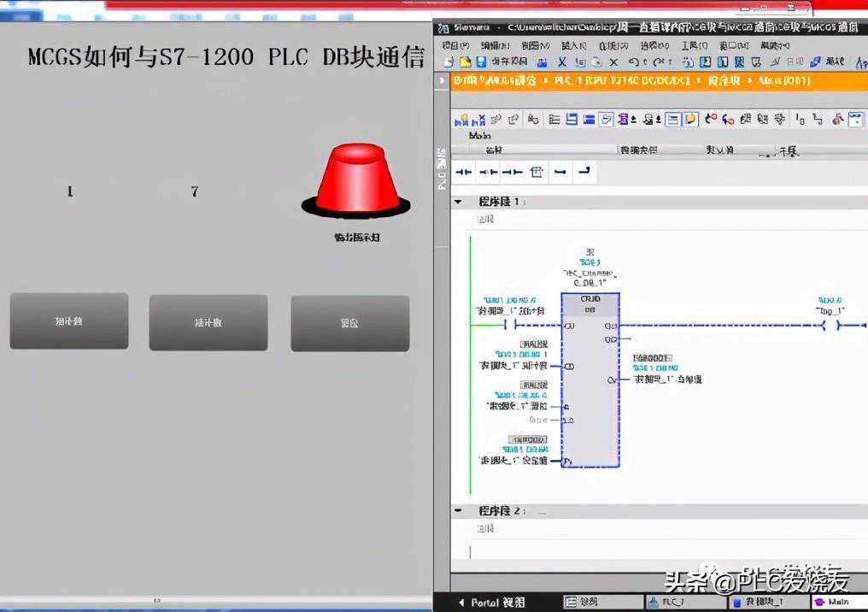Click the cut scissors icon in toolbar
The width and height of the screenshot is (868, 612).
(561, 62)
